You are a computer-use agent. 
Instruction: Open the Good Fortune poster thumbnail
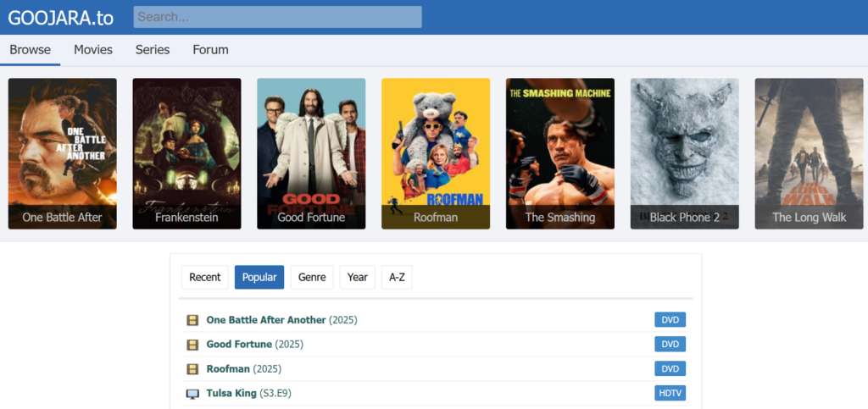pos(311,153)
